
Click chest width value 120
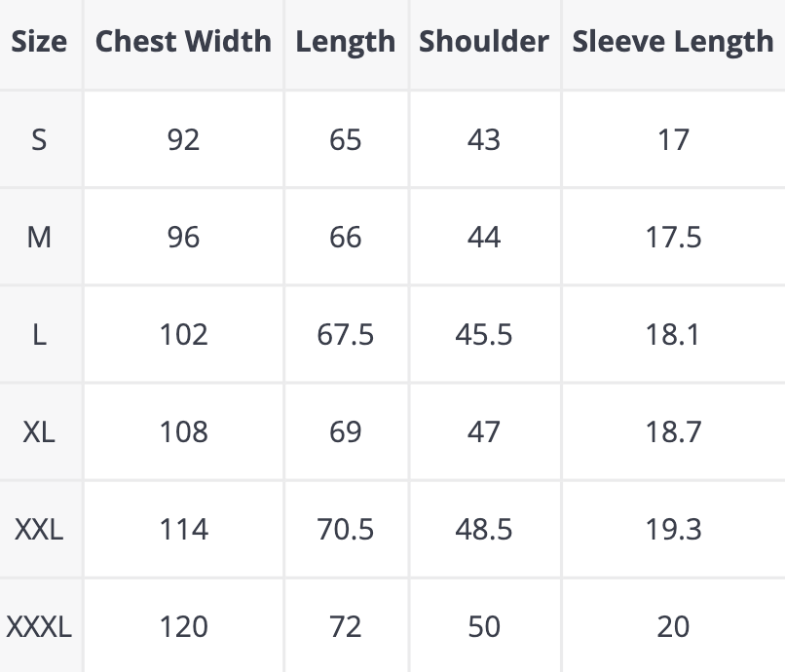[x=183, y=626]
